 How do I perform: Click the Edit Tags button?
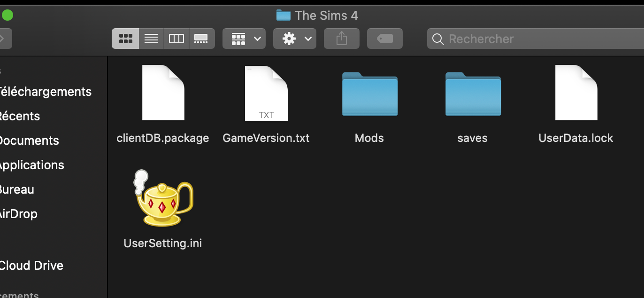tap(385, 39)
